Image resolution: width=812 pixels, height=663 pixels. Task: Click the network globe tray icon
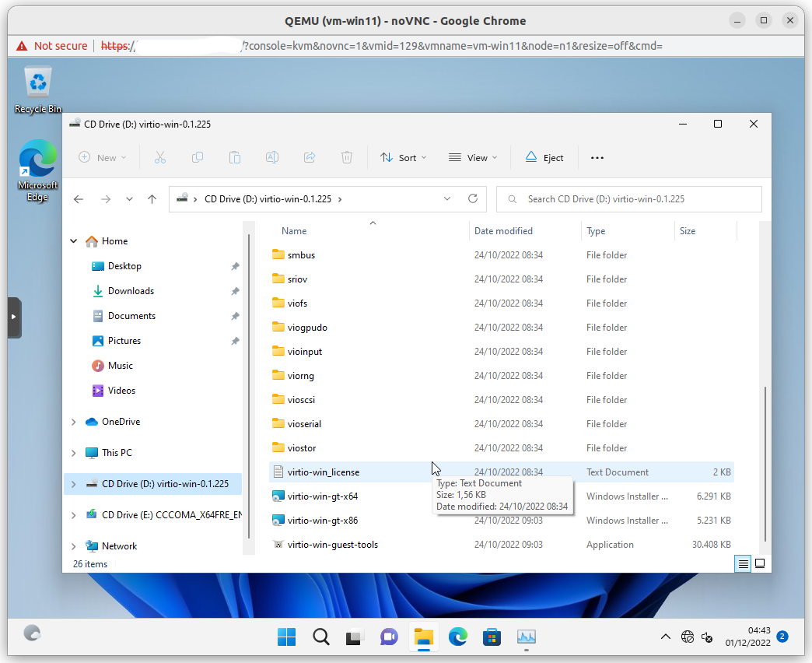tap(688, 637)
